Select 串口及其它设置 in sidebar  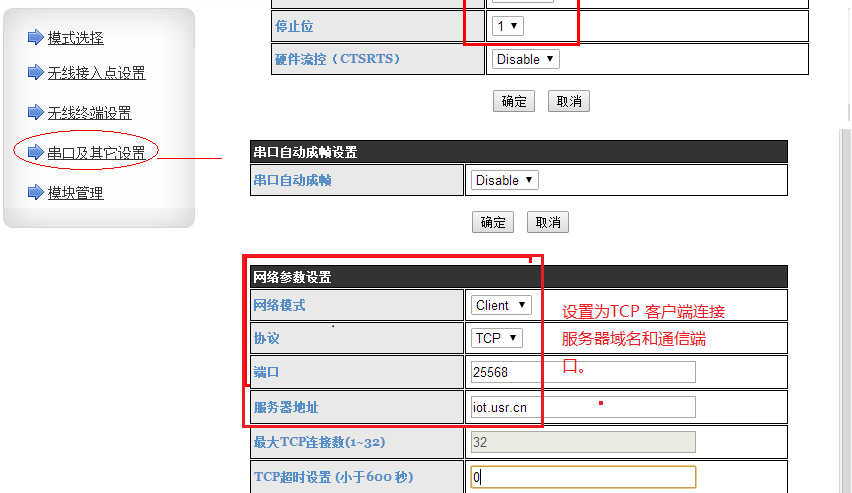coord(96,153)
